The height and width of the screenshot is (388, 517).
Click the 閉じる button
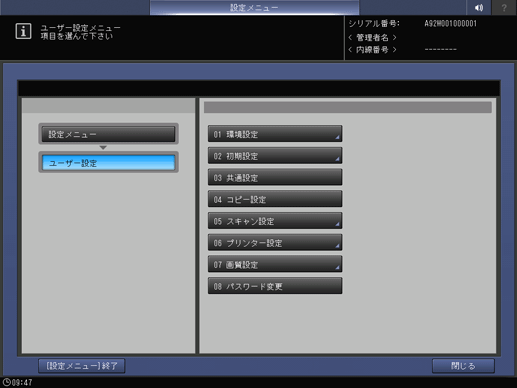(463, 366)
